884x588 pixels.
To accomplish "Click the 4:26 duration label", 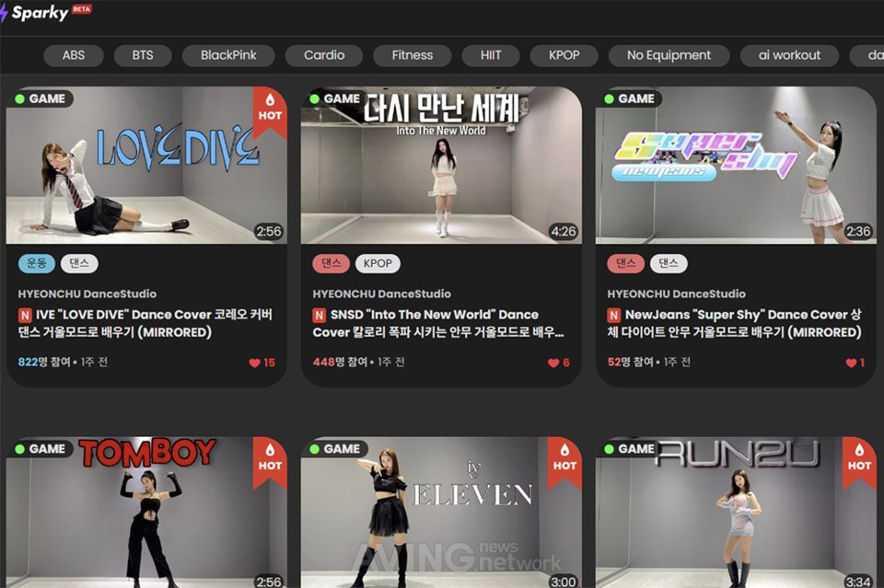I will point(564,232).
